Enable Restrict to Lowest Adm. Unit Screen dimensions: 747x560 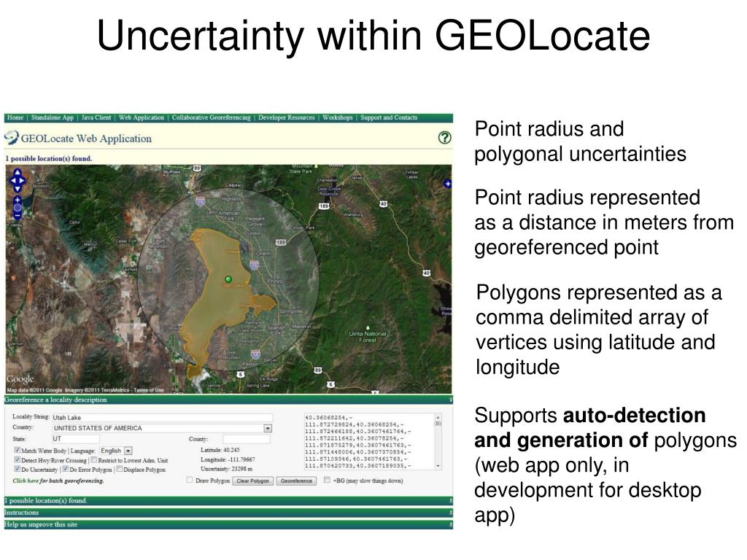pos(94,460)
